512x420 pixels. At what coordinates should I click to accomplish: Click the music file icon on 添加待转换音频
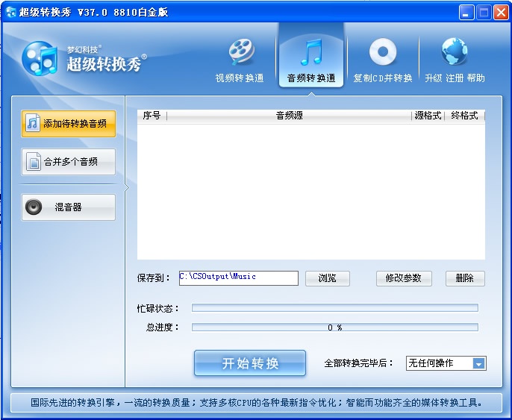pos(33,122)
